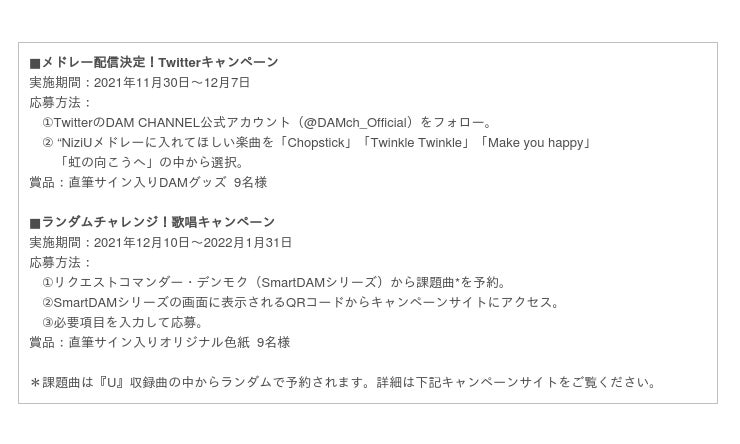Select the 2021年11月30日～12月7日 period line

coord(171,82)
